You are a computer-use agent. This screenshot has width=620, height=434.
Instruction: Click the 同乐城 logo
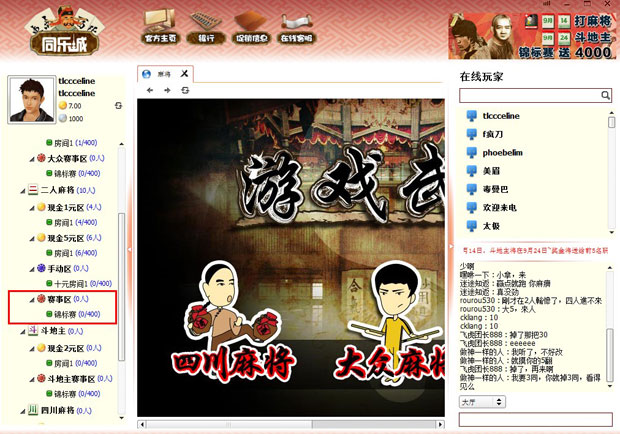point(64,32)
